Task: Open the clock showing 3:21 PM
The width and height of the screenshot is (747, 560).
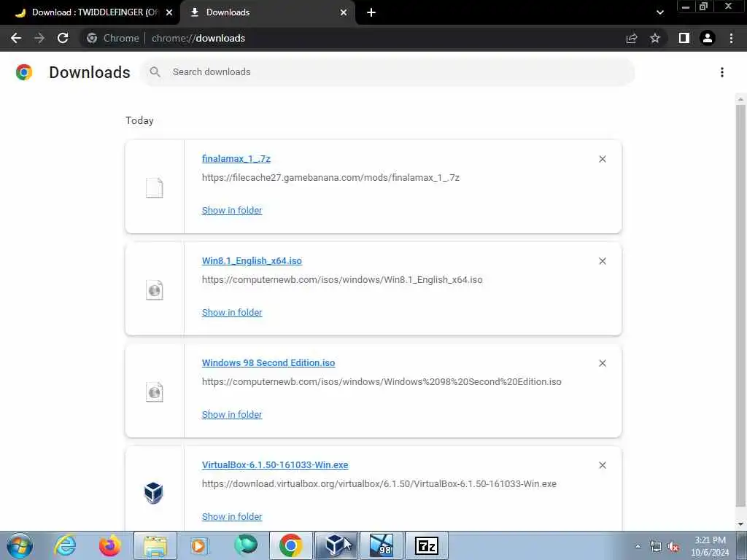Action: pyautogui.click(x=710, y=546)
